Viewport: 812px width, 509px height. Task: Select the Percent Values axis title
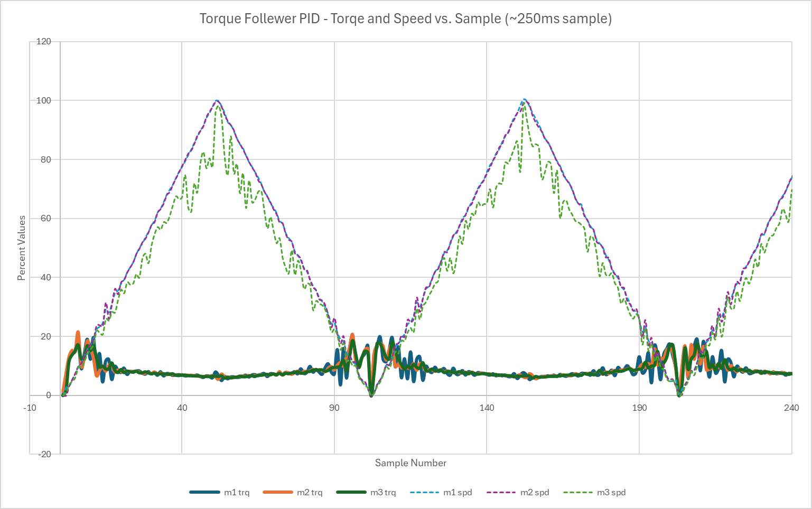tap(21, 248)
